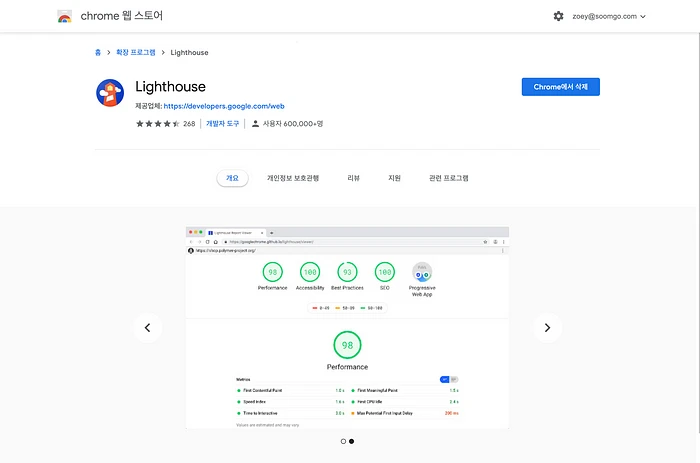Switch to the 리뷰 tab
The width and height of the screenshot is (700, 463).
pyautogui.click(x=353, y=178)
